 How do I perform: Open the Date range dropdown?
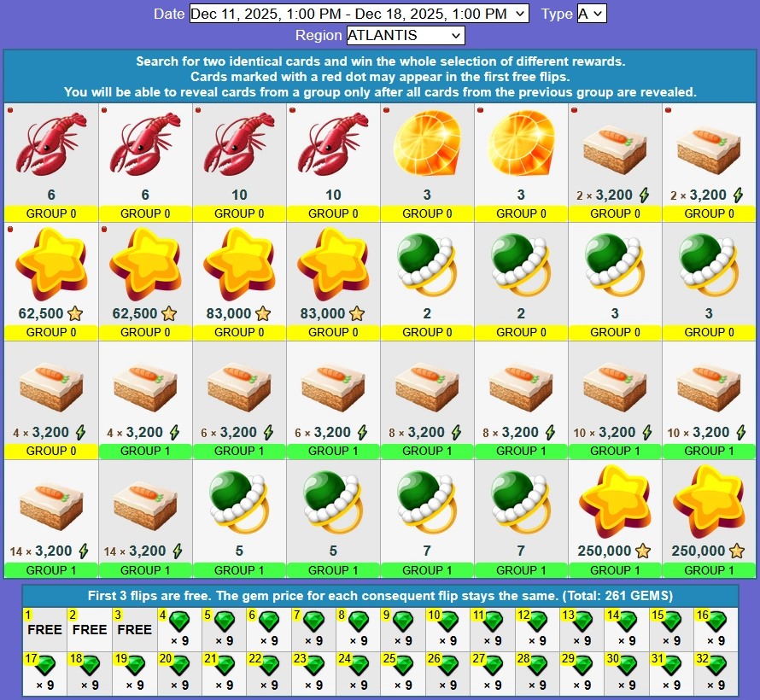tap(359, 14)
